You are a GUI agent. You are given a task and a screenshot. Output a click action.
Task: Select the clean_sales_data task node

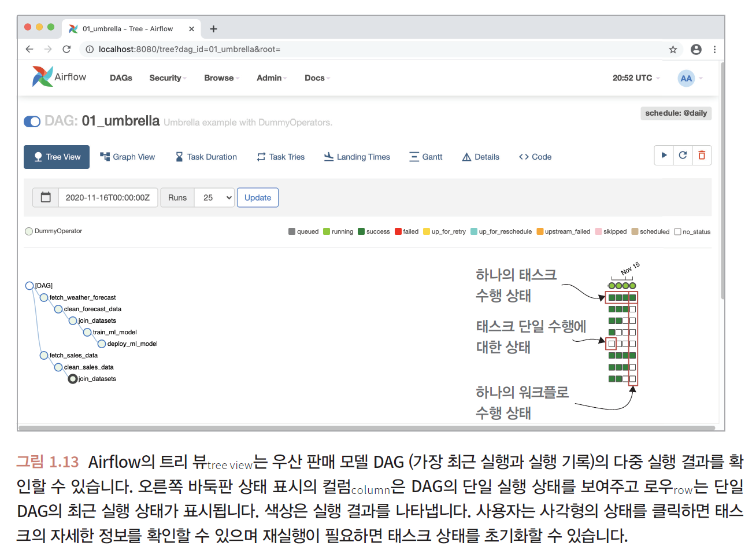(x=58, y=367)
